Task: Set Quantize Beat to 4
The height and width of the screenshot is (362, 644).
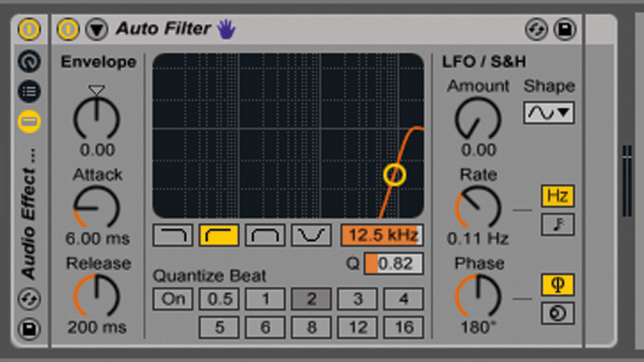Action: tap(403, 299)
